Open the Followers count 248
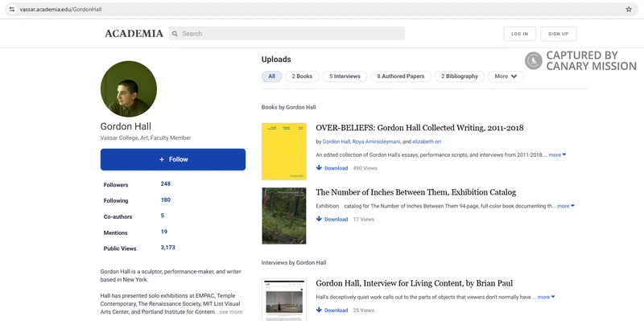This screenshot has height=321, width=644. click(x=166, y=184)
